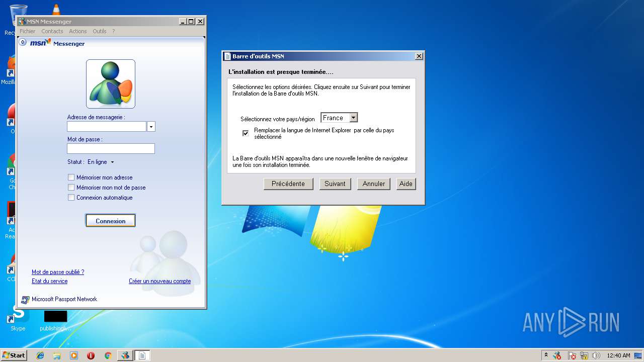Open Etat du service link
644x362 pixels.
point(49,281)
